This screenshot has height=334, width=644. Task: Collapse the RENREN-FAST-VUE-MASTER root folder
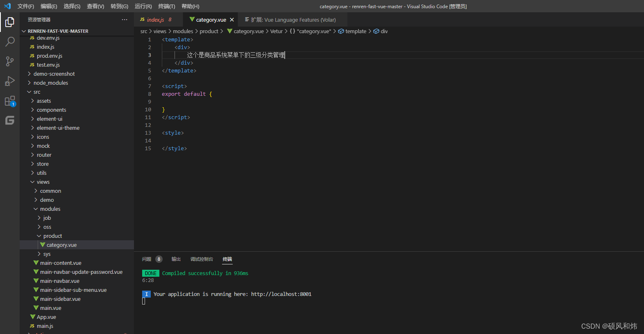[x=77, y=31]
